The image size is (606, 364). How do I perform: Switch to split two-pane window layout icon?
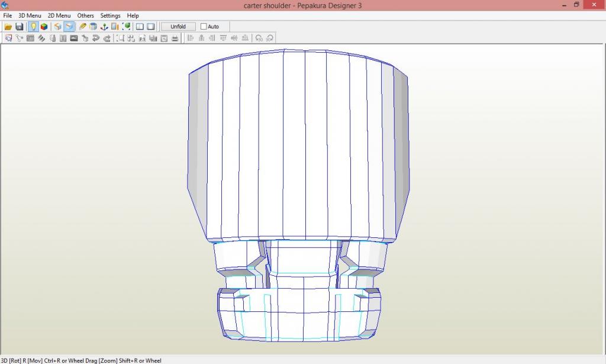coord(140,27)
